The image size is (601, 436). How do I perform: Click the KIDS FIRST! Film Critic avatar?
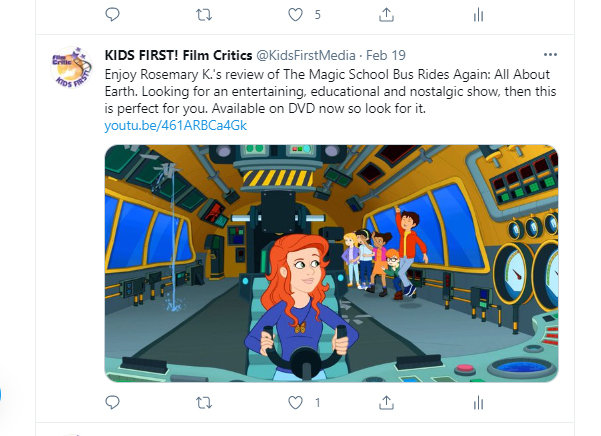click(x=71, y=67)
